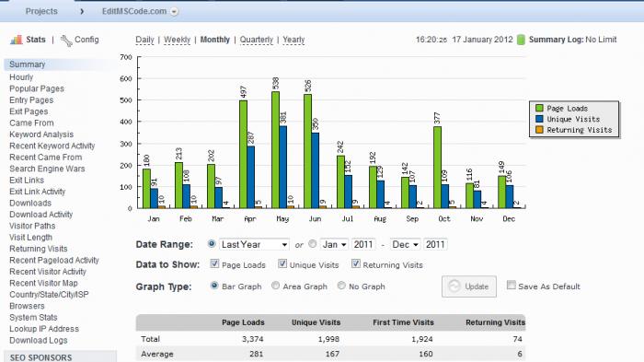Open Recent Keyword Activity
Image resolution: width=644 pixels, height=362 pixels.
click(x=52, y=146)
